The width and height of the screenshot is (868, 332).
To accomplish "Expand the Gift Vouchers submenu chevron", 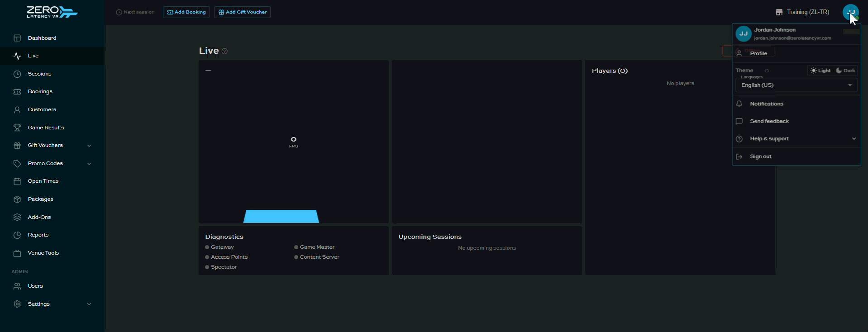I will tap(89, 146).
